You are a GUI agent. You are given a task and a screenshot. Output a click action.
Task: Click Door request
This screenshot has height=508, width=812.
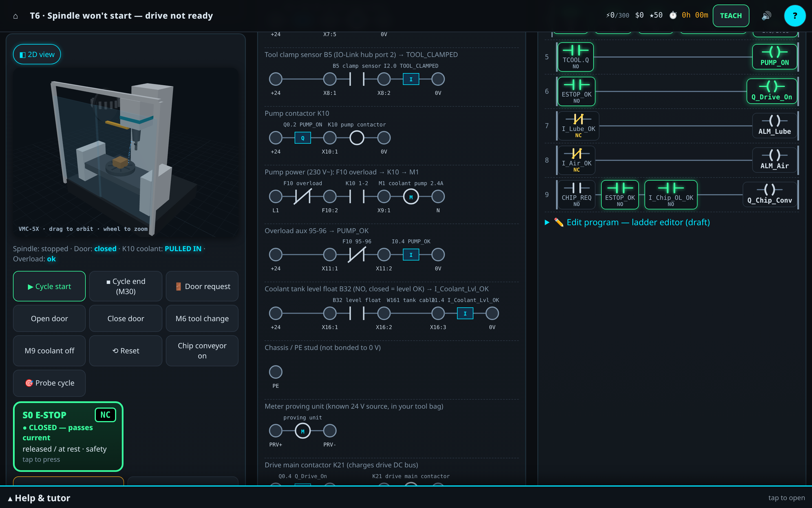coord(202,286)
